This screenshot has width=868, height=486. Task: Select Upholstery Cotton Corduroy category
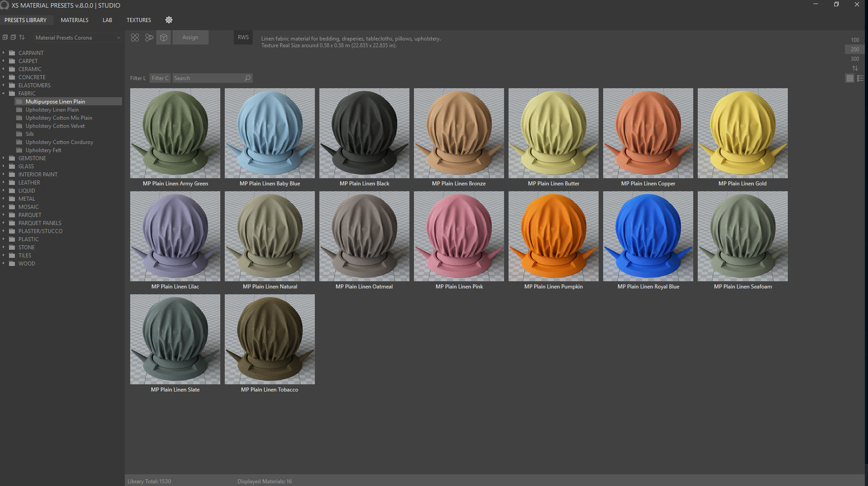[x=59, y=142]
